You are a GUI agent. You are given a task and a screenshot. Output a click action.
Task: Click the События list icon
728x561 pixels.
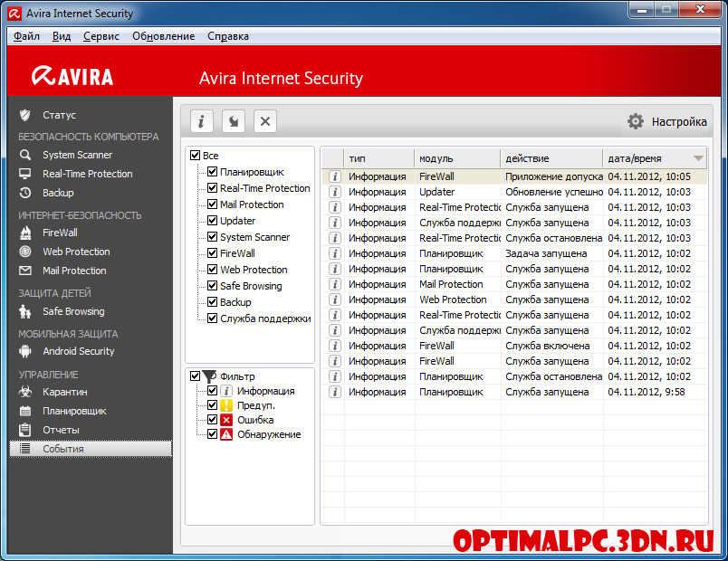pyautogui.click(x=25, y=449)
